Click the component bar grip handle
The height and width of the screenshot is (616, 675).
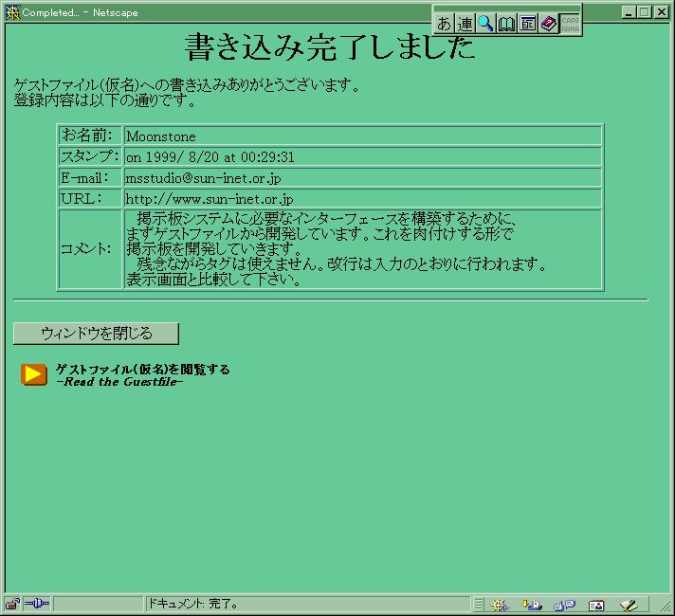click(x=478, y=605)
